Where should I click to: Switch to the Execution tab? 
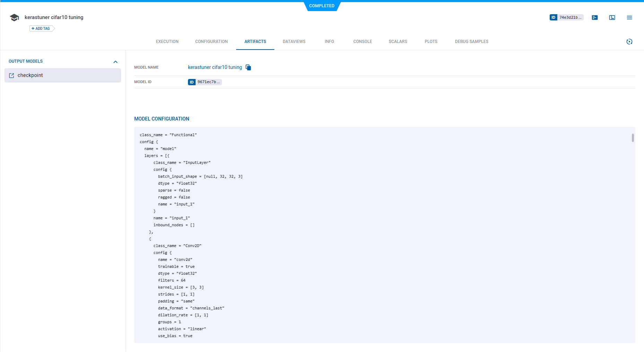pyautogui.click(x=167, y=42)
